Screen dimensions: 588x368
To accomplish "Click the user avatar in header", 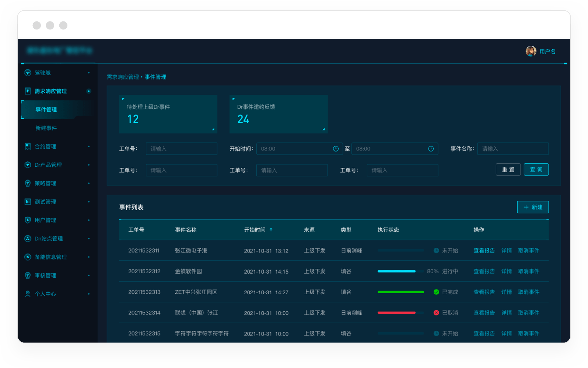I will pos(531,51).
